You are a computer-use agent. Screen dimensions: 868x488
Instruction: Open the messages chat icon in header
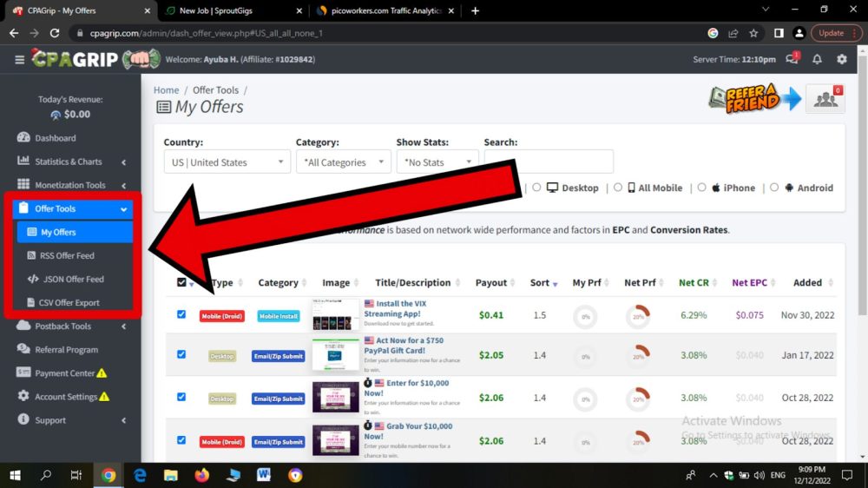pos(792,59)
